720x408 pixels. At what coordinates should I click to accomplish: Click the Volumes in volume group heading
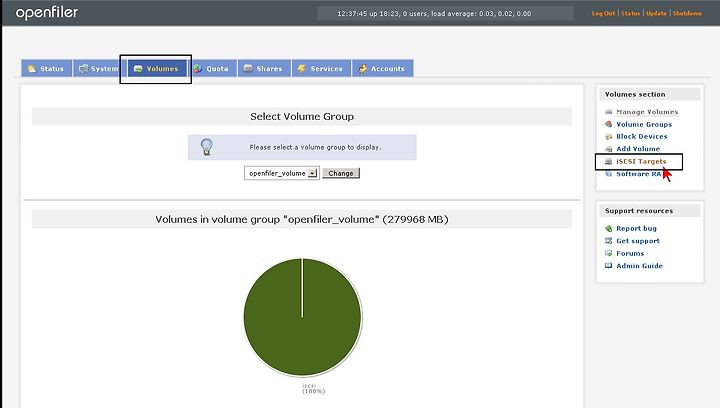(x=302, y=219)
